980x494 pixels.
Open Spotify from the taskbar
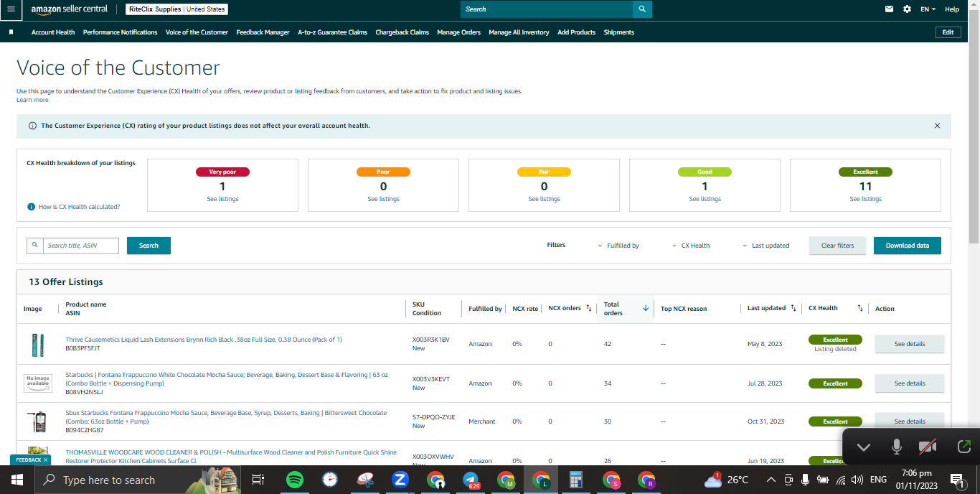coord(295,480)
